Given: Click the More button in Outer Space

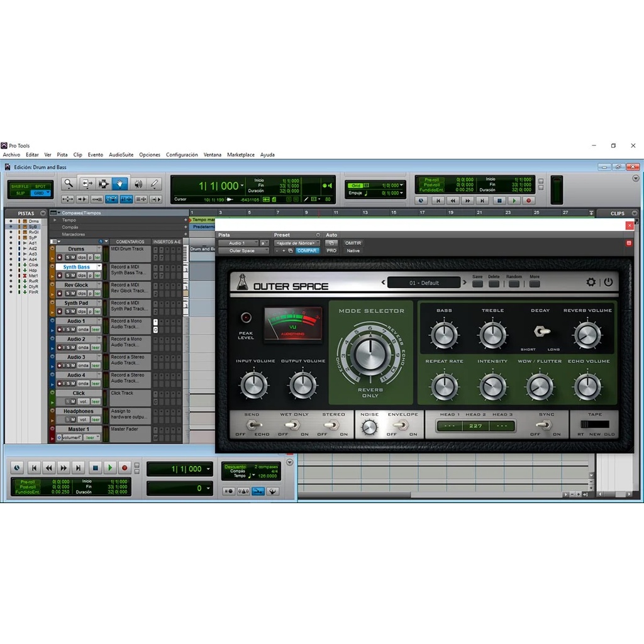Looking at the screenshot, I should point(535,284).
